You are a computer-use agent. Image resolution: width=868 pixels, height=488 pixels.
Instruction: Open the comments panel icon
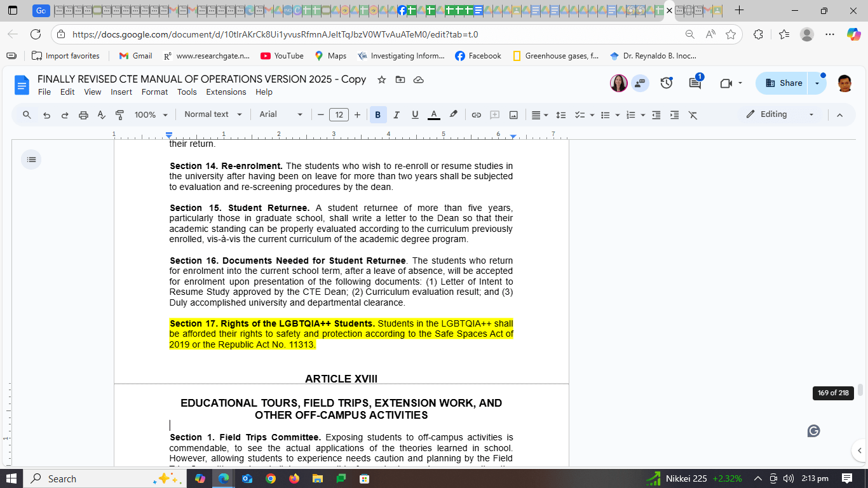click(x=695, y=83)
